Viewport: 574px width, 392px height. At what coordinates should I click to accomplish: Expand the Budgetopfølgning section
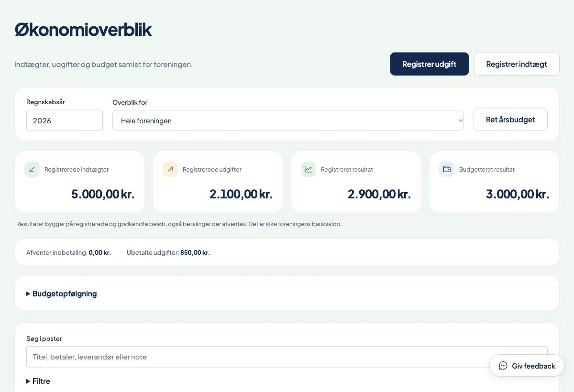(x=62, y=294)
